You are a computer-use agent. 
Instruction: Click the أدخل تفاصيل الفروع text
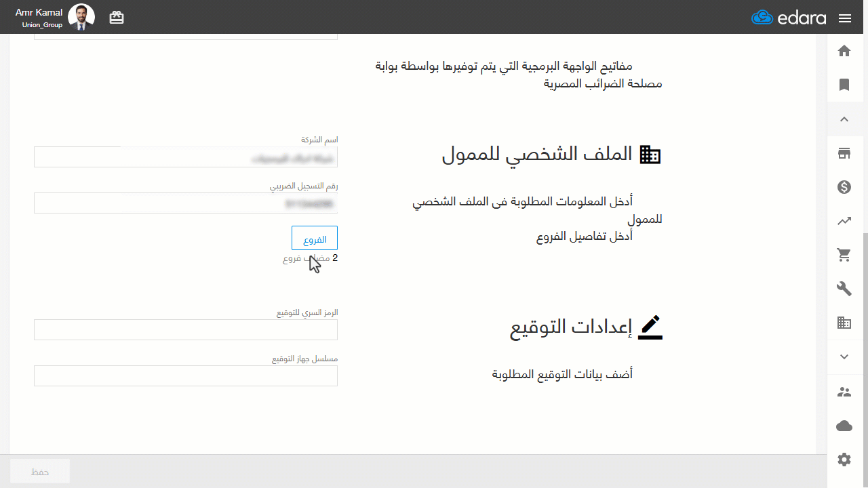tap(585, 237)
